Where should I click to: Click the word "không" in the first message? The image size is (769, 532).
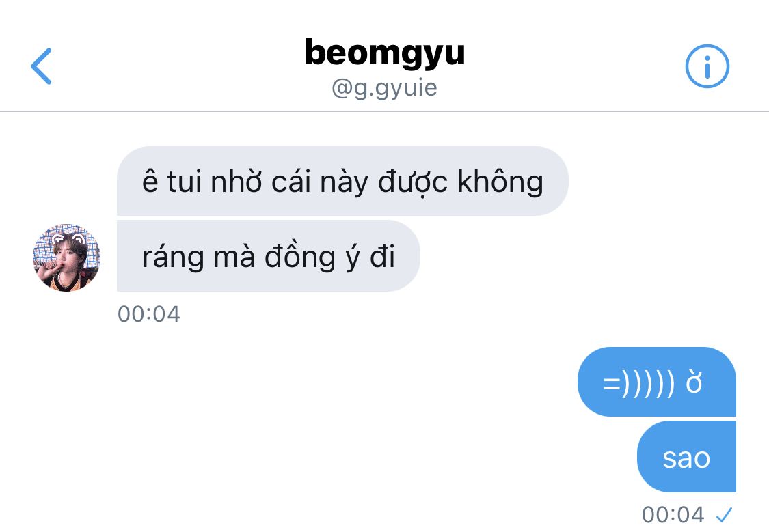click(500, 182)
